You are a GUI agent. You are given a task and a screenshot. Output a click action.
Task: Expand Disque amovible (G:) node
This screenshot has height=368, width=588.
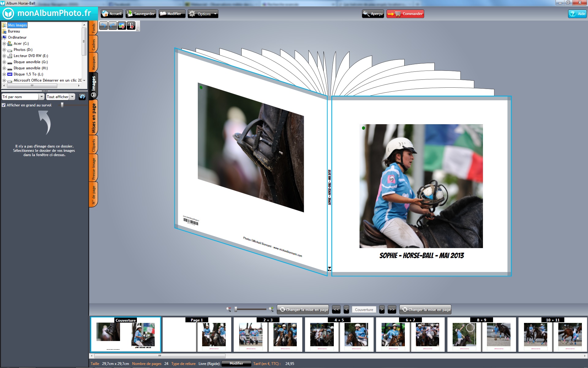[4, 62]
